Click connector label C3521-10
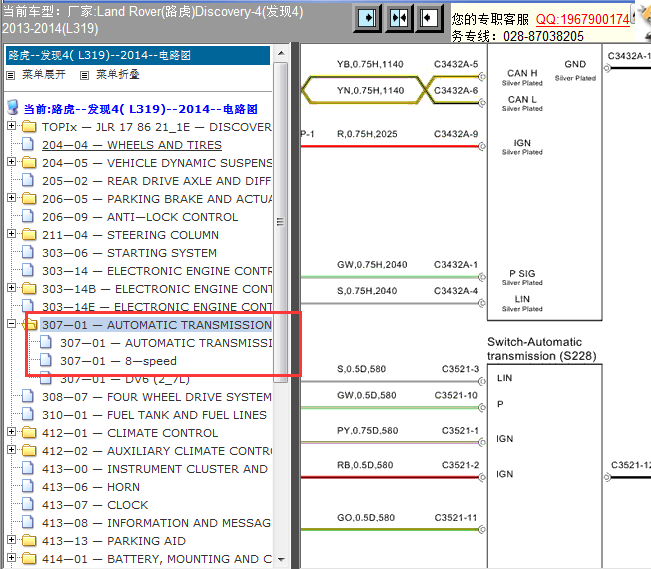 click(456, 395)
